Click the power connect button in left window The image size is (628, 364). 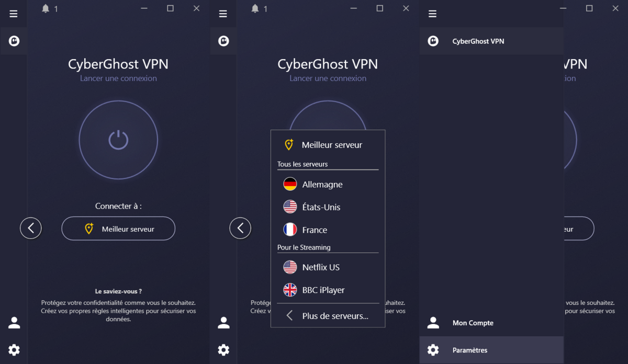118,140
